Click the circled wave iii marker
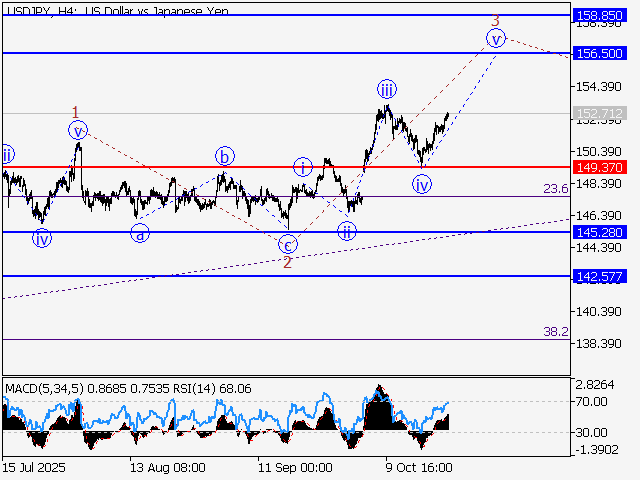This screenshot has height=480, width=640. [x=386, y=87]
